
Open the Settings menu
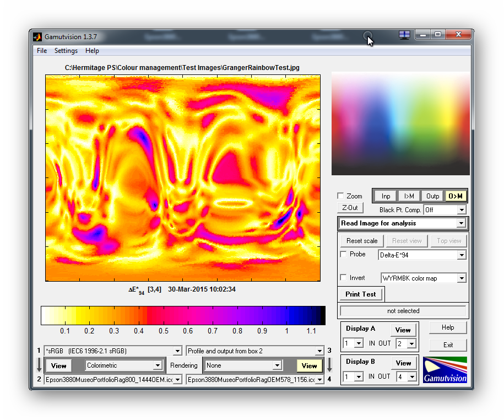[x=66, y=51]
